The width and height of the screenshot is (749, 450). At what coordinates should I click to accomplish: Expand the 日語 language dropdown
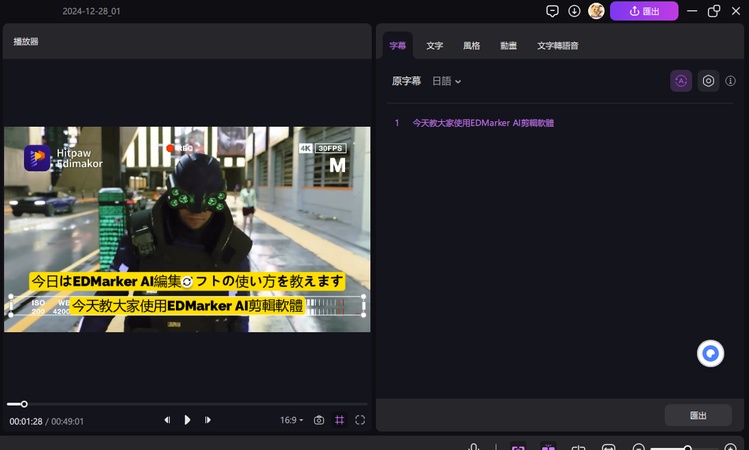click(446, 81)
